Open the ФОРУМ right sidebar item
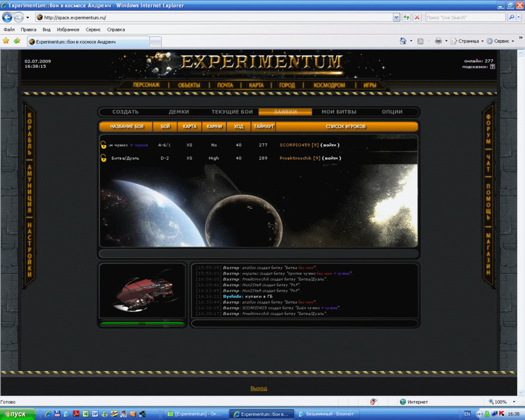 (488, 129)
